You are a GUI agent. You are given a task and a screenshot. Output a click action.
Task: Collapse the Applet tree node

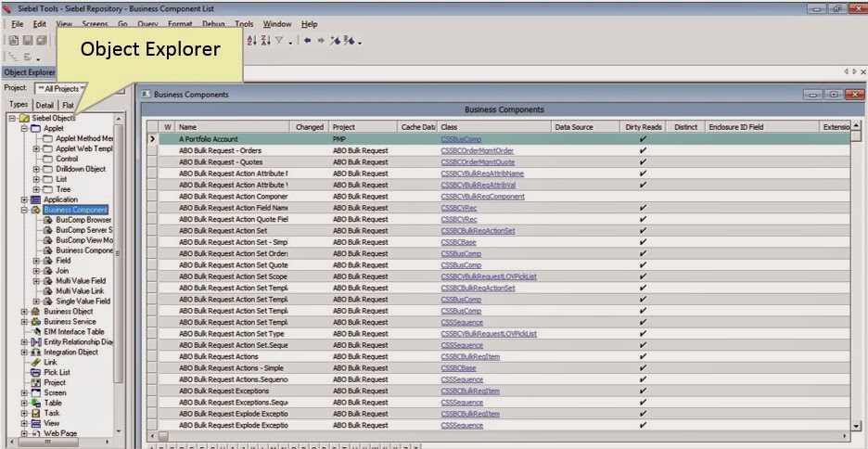coord(24,128)
